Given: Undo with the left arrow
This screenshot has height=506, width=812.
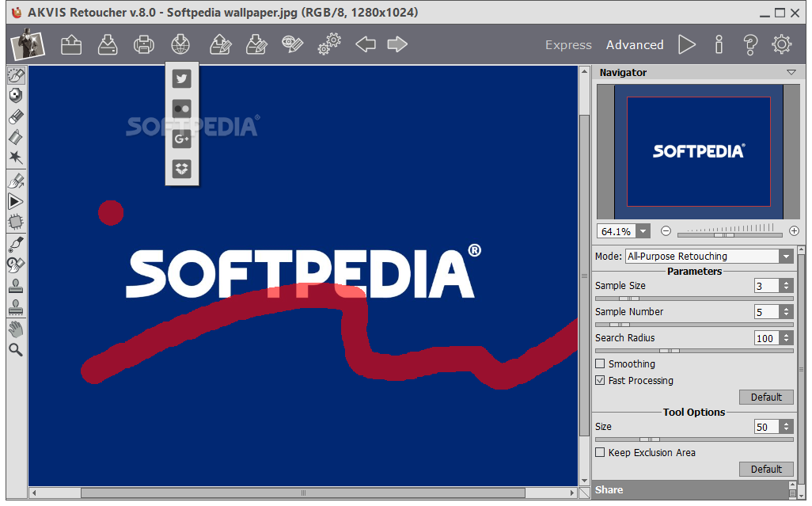Looking at the screenshot, I should click(x=366, y=44).
